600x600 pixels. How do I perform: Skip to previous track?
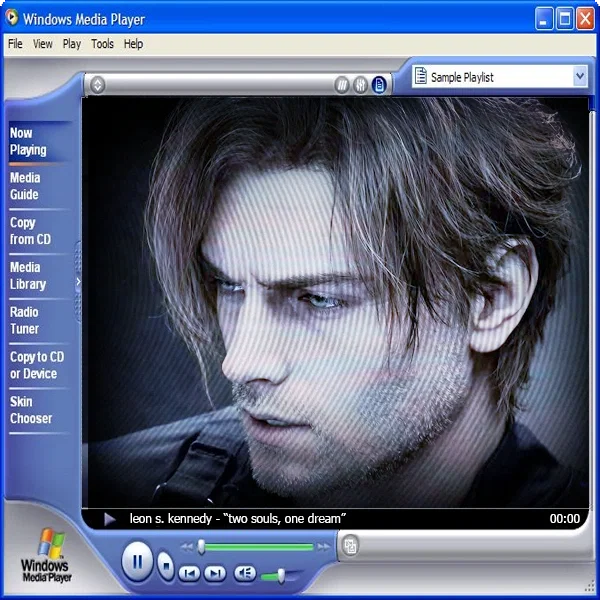(x=189, y=573)
